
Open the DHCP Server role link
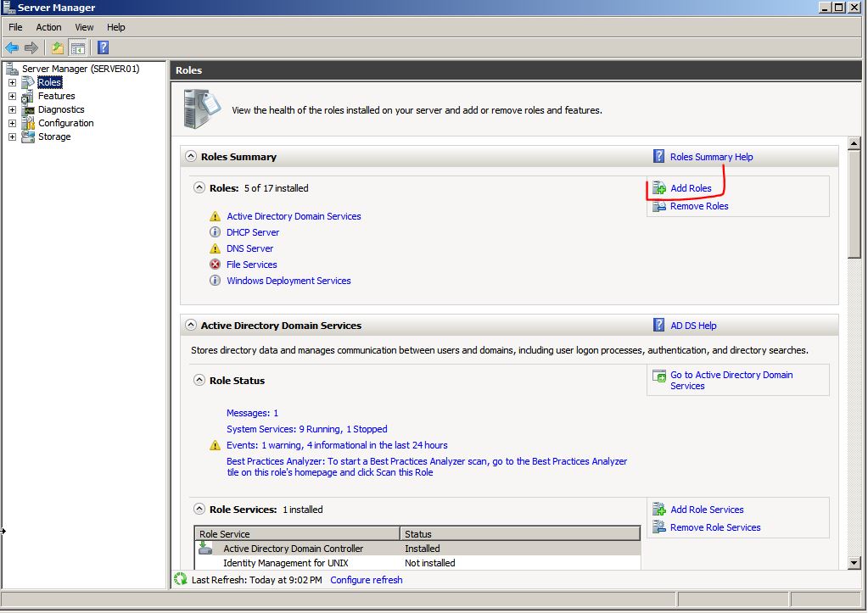(253, 232)
